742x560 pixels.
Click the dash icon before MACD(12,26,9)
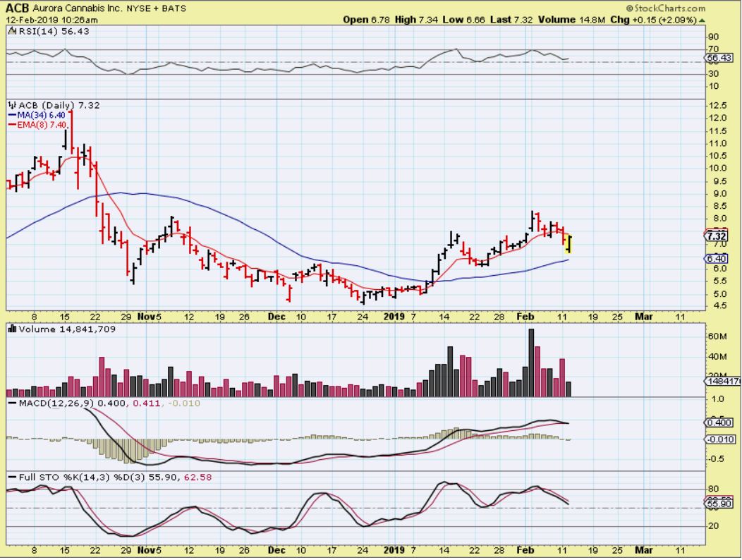point(12,403)
